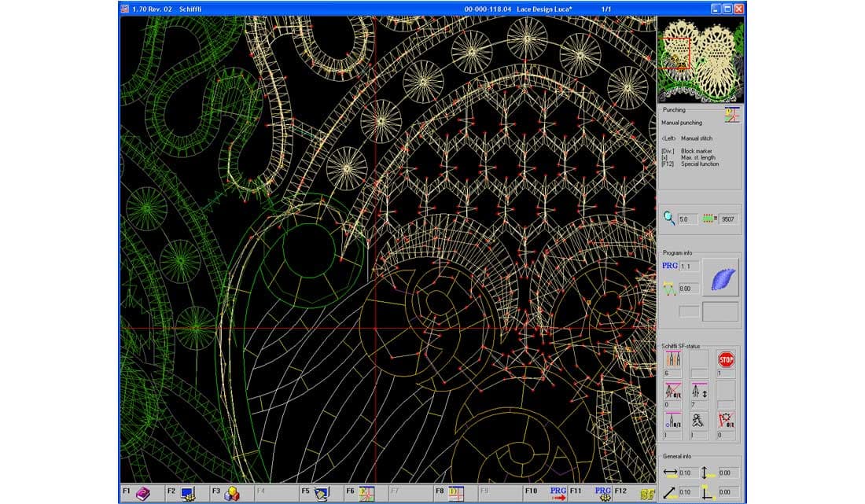The height and width of the screenshot is (504, 865).
Task: Click the 'Manual stitch' label
Action: (697, 138)
